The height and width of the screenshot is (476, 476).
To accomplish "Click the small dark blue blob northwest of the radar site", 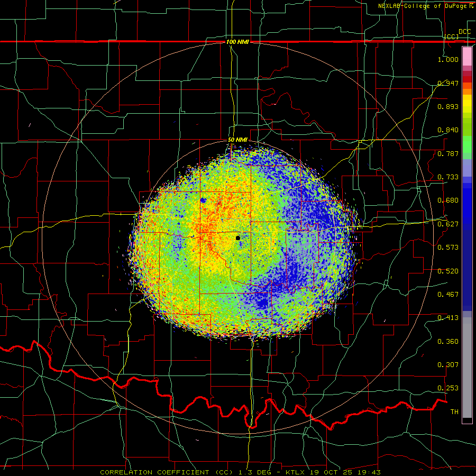I will [203, 200].
